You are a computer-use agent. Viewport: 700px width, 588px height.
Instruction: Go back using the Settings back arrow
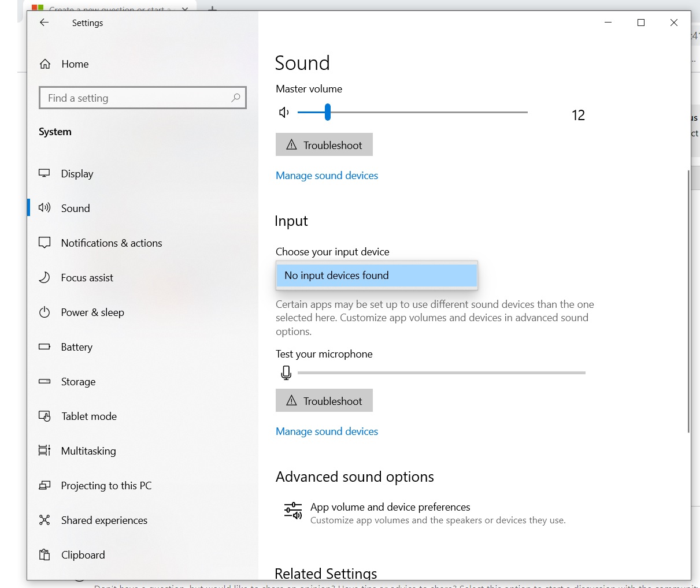[x=44, y=23]
